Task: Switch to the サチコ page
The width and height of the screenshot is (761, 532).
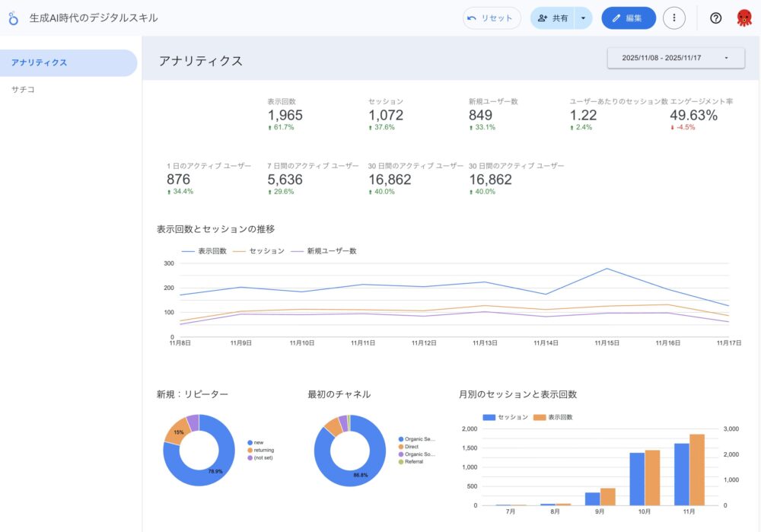Action: 23,90
